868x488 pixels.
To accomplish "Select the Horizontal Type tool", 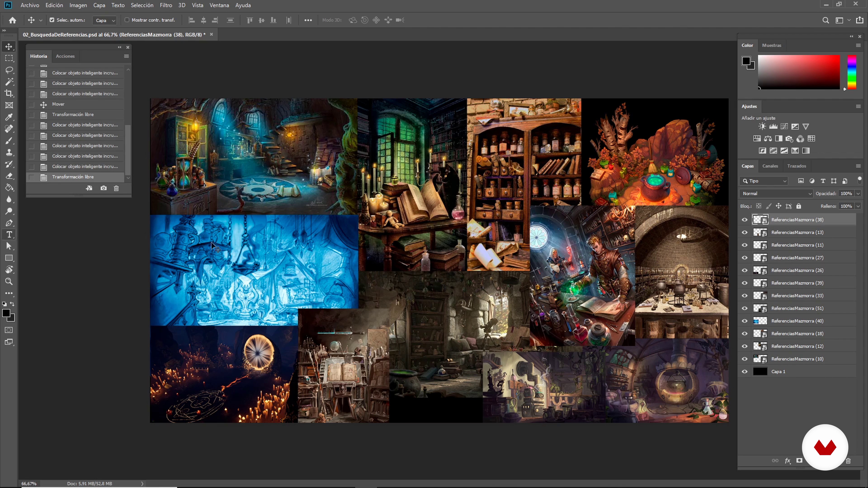I will [x=9, y=235].
